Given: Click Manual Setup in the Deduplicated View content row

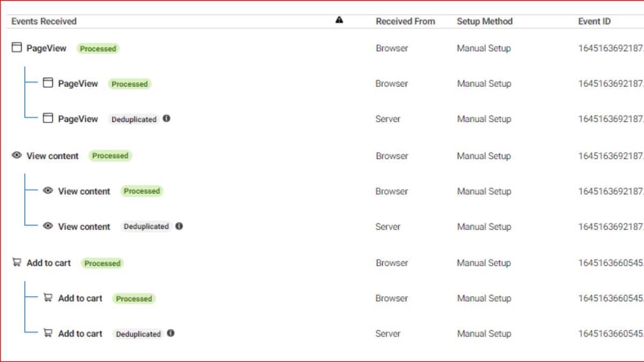Looking at the screenshot, I should coord(484,227).
